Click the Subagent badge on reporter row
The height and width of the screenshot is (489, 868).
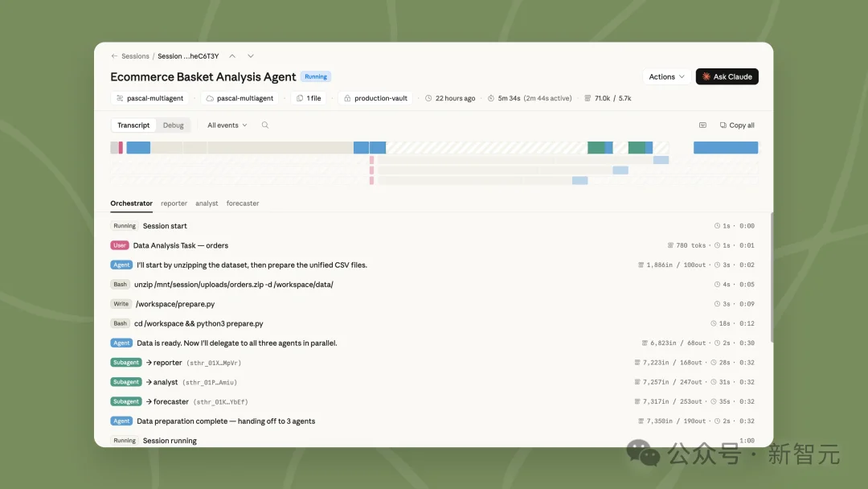[126, 363]
